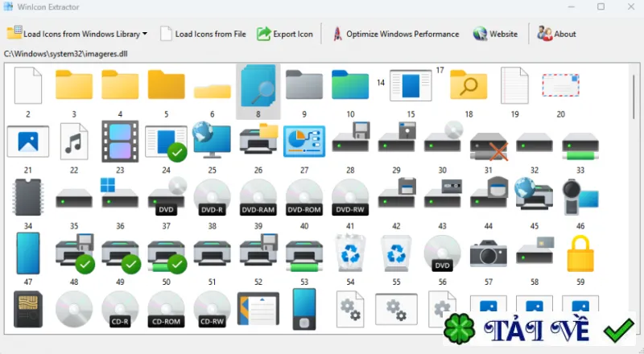
Task: Select the lined text page icon 19
Action: (x=514, y=85)
